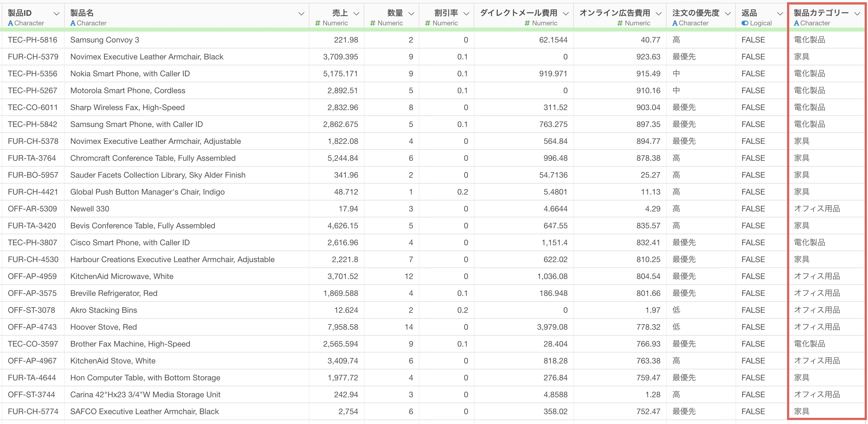Select sales value 5,175.171 for Nokia Smart Phone
Viewport: 868px width, 424px height.
pyautogui.click(x=340, y=73)
